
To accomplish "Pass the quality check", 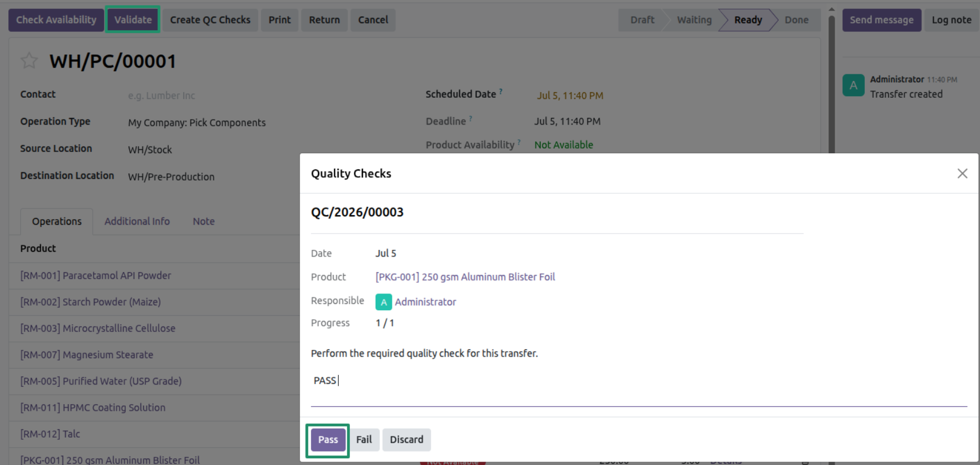I will tap(328, 440).
